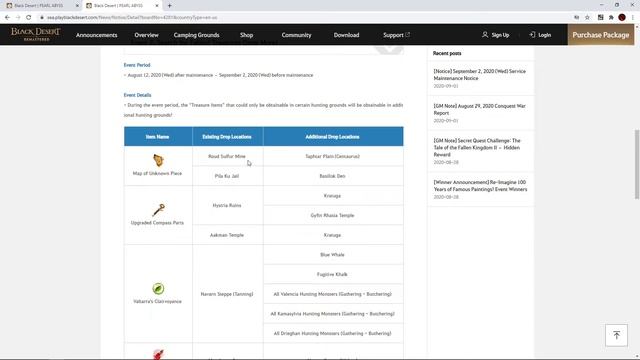Open the Announcements menu

[96, 35]
